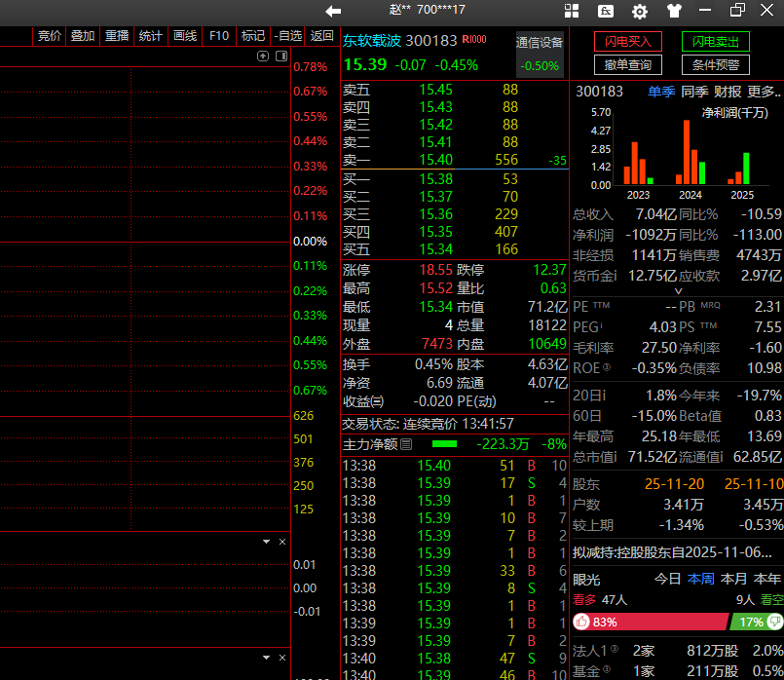Click the 年最高 value 25.18
Screen dimensions: 784x680
tap(659, 436)
